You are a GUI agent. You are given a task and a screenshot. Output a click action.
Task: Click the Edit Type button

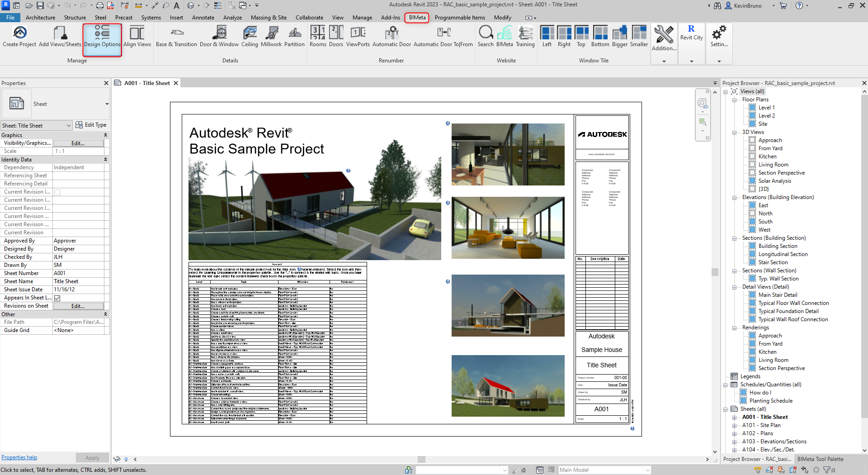coord(91,125)
